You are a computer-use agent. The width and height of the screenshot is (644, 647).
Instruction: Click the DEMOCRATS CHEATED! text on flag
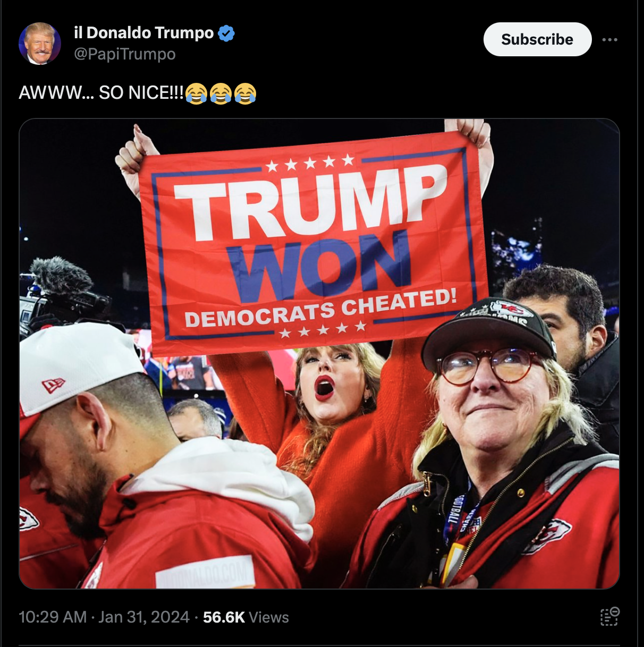(x=320, y=309)
